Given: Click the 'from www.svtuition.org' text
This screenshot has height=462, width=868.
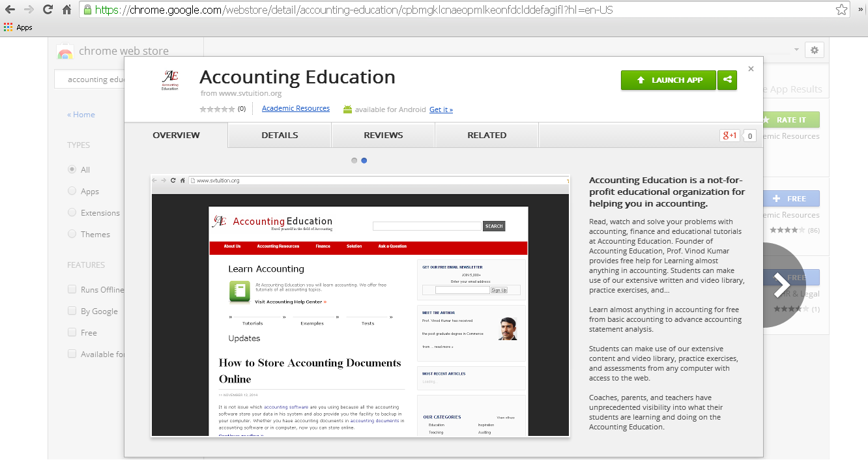Looking at the screenshot, I should click(241, 93).
